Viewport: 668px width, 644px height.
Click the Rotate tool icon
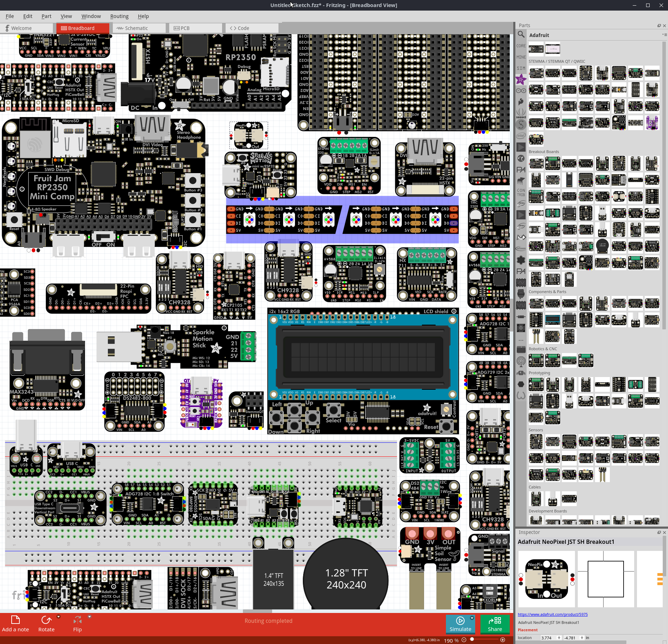click(x=47, y=620)
